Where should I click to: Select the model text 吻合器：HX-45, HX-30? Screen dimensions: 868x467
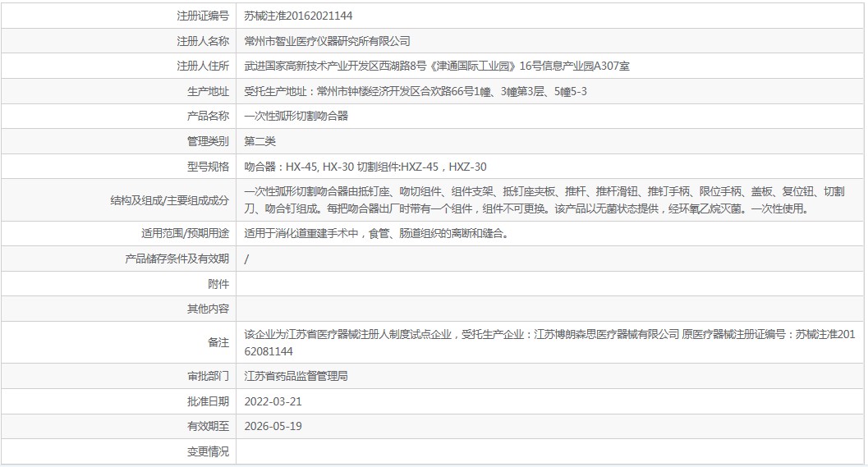tap(299, 167)
